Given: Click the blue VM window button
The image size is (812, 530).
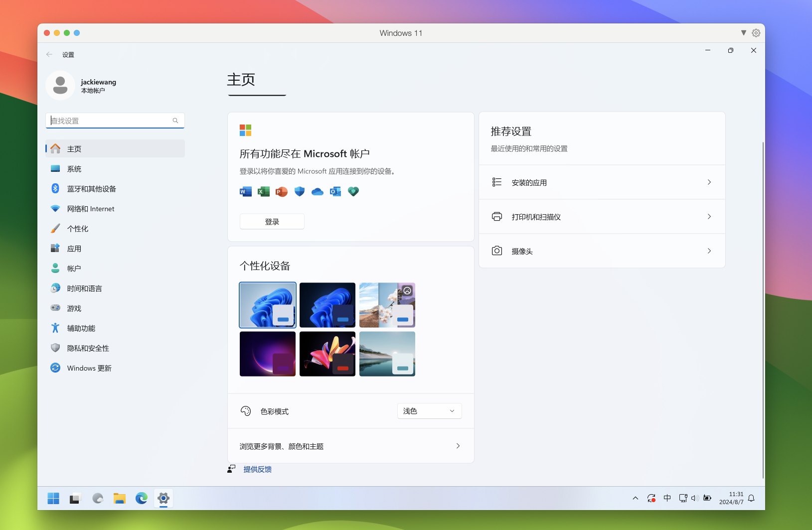Looking at the screenshot, I should tap(77, 33).
